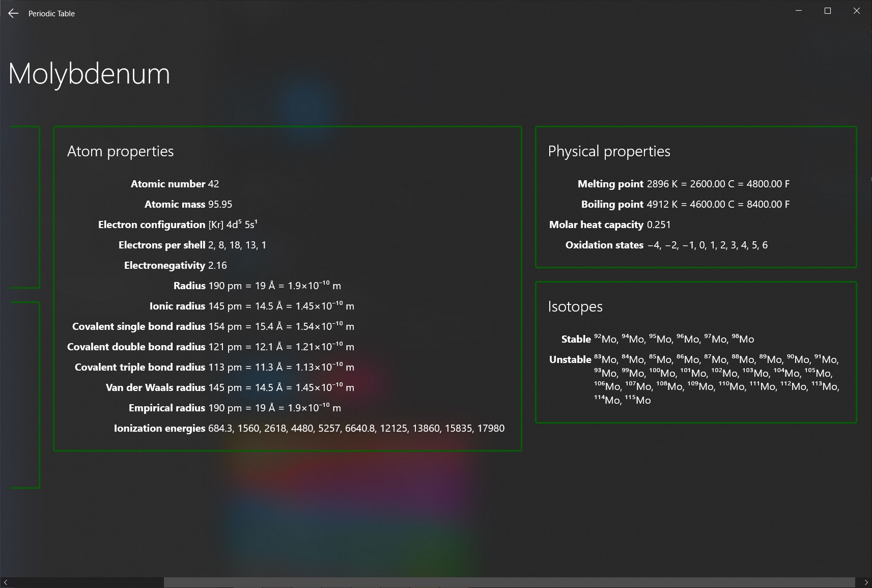Click the 'Van der Waals radius' label
The image size is (872, 588).
click(x=156, y=387)
